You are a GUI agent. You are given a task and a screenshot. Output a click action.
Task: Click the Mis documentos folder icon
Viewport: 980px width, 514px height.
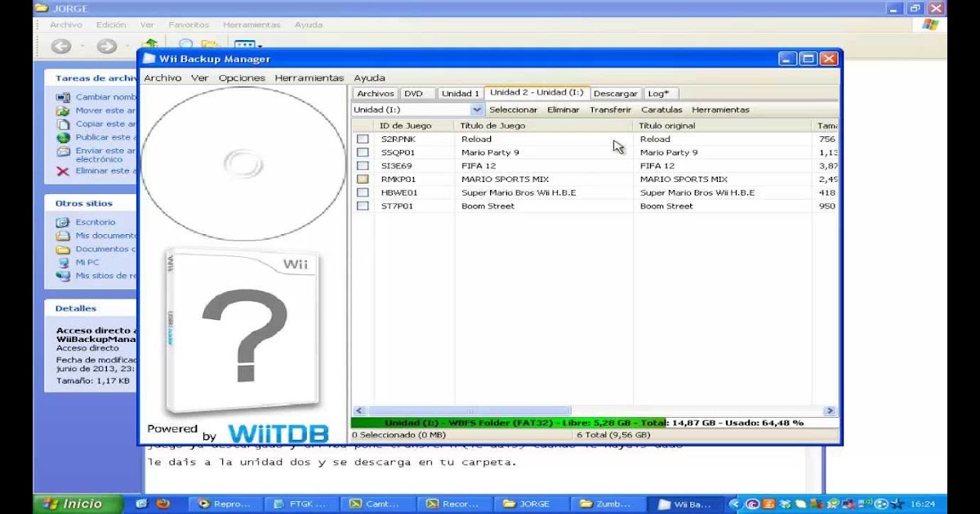[x=63, y=236]
